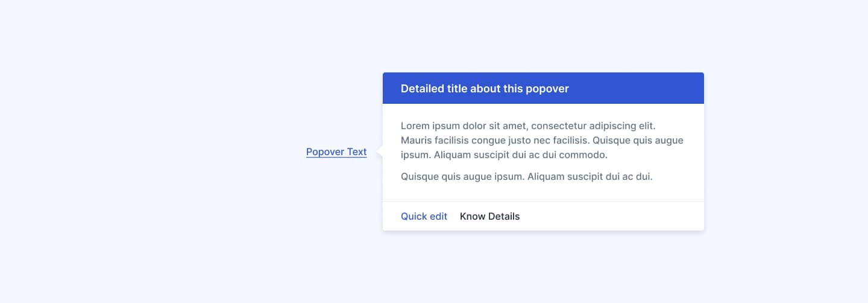The width and height of the screenshot is (868, 303).
Task: Click the popover title "Detailed title about this popover"
Action: pyautogui.click(x=485, y=89)
